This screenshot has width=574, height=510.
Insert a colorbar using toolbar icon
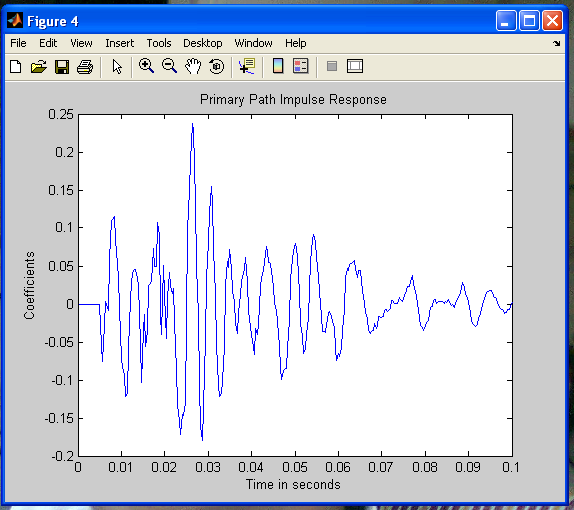point(278,66)
